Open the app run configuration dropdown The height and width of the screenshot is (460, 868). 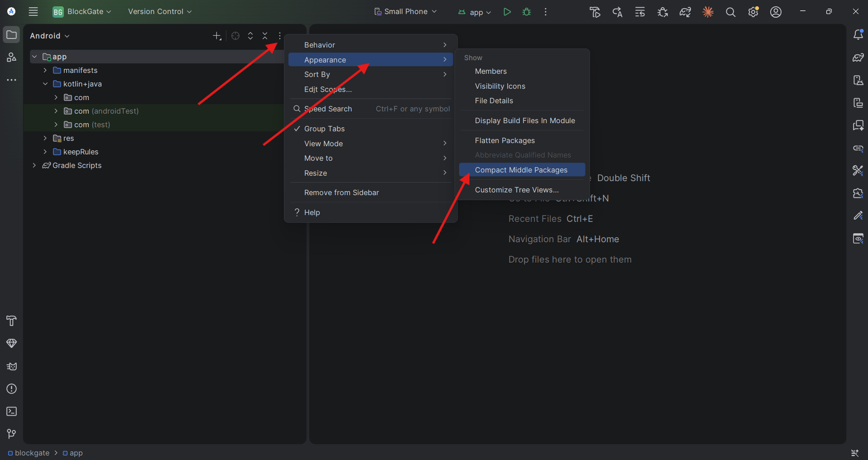474,12
